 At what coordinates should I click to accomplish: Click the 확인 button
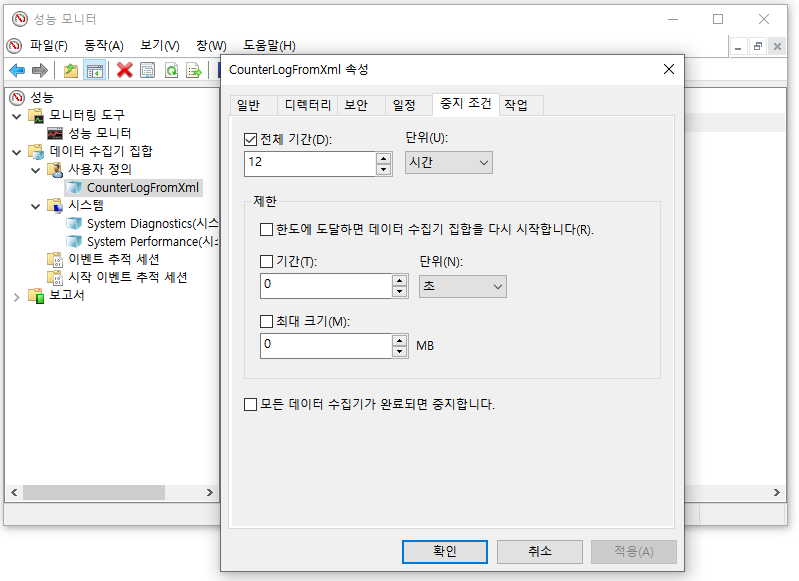pyautogui.click(x=445, y=551)
